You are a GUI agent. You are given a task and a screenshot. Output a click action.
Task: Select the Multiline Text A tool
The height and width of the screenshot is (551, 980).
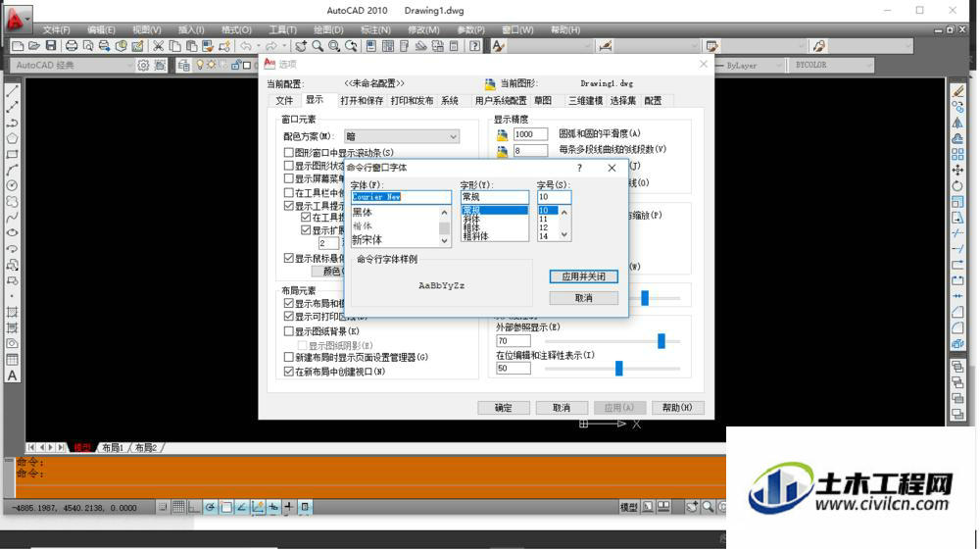point(12,376)
